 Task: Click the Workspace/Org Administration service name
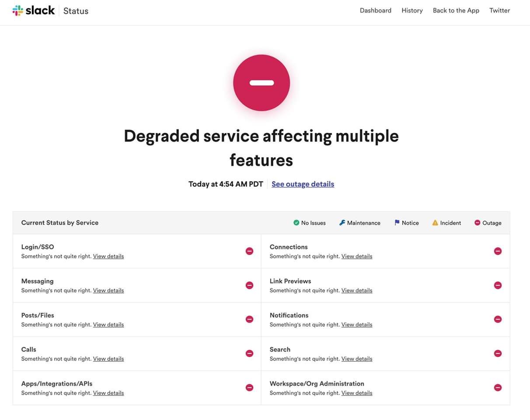(x=317, y=384)
